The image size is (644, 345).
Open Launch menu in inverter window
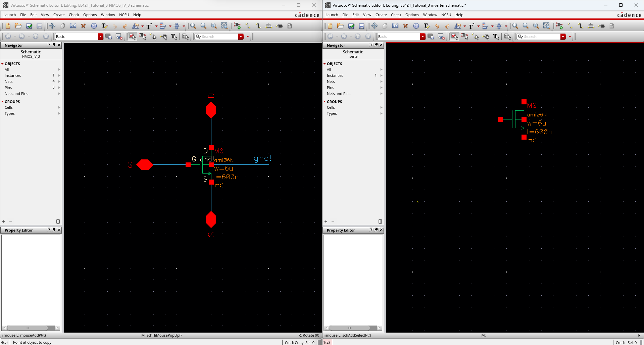point(332,15)
